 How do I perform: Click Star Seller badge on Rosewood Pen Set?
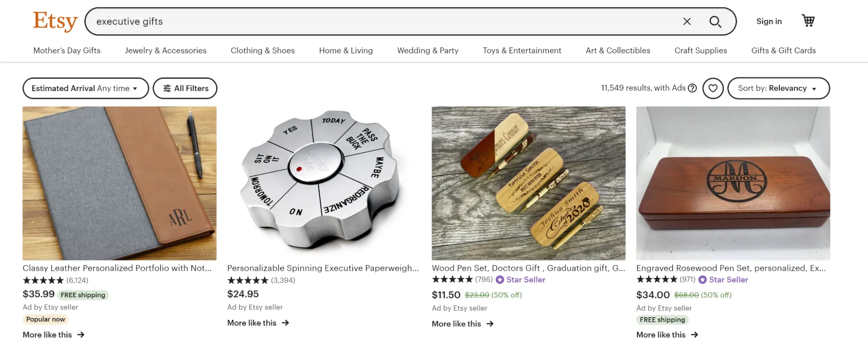coord(723,280)
